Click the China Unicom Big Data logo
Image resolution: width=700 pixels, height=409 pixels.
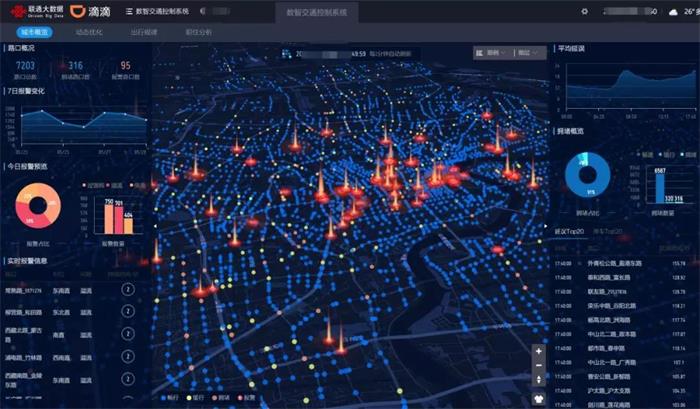[x=32, y=12]
